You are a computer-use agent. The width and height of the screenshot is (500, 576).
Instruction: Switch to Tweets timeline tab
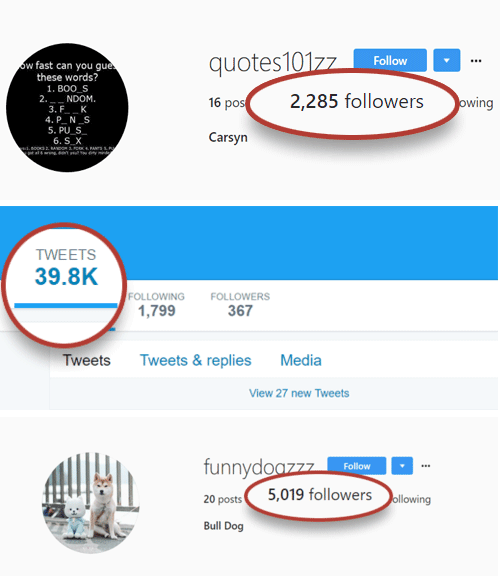[87, 360]
